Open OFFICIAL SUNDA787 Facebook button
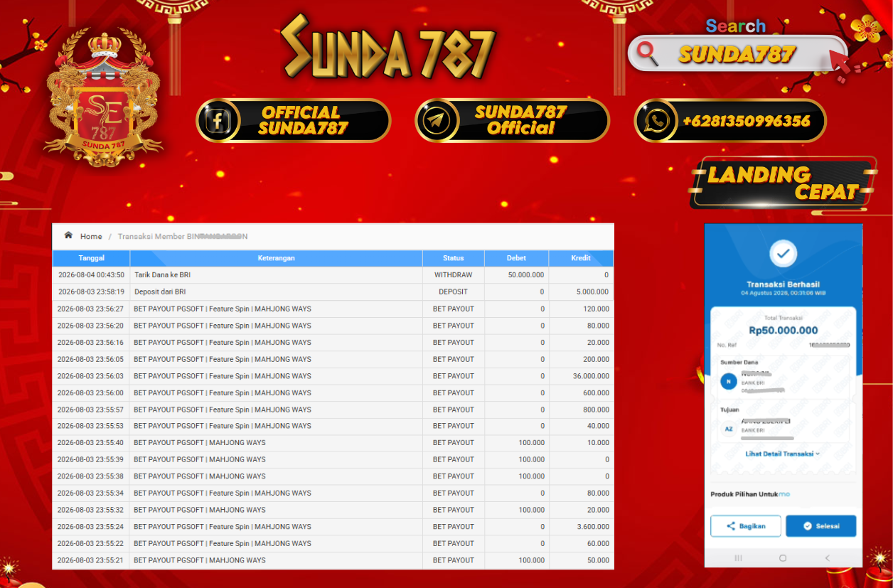 coord(294,120)
